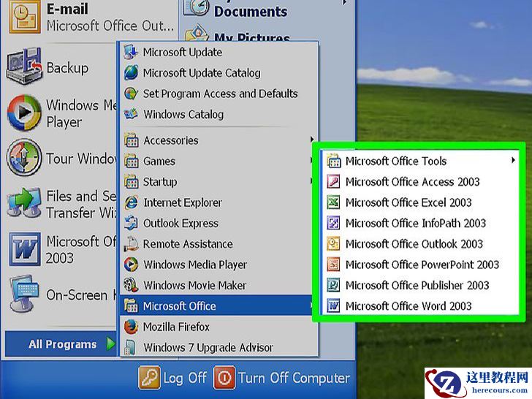The height and width of the screenshot is (399, 532).
Task: Open Mozilla Firefox from the programs list
Action: (219, 327)
